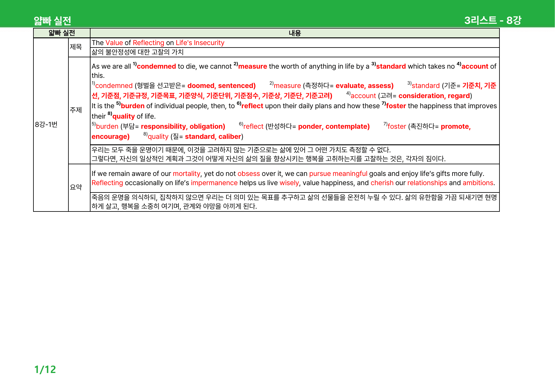Click the bold red word 'measure' in sentence
Screen dimensions: 555x392
click(252, 66)
